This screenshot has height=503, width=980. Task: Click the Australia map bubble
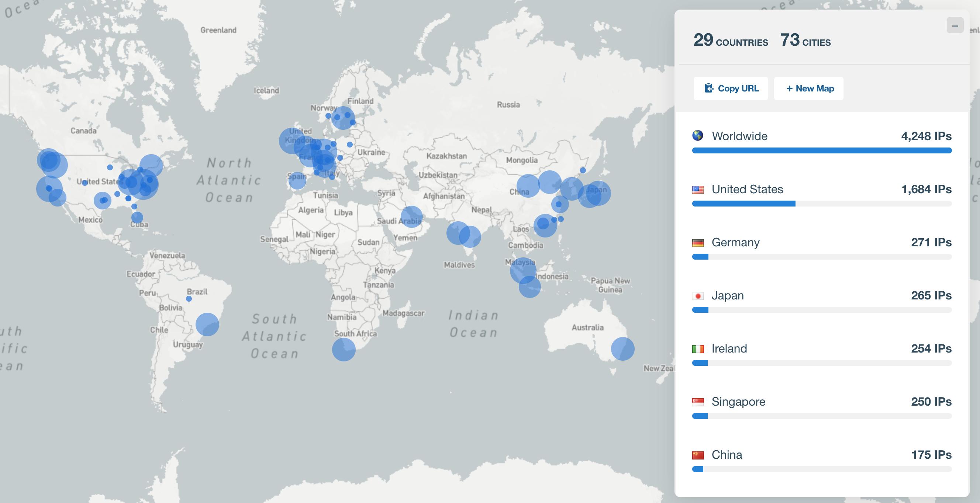click(622, 348)
